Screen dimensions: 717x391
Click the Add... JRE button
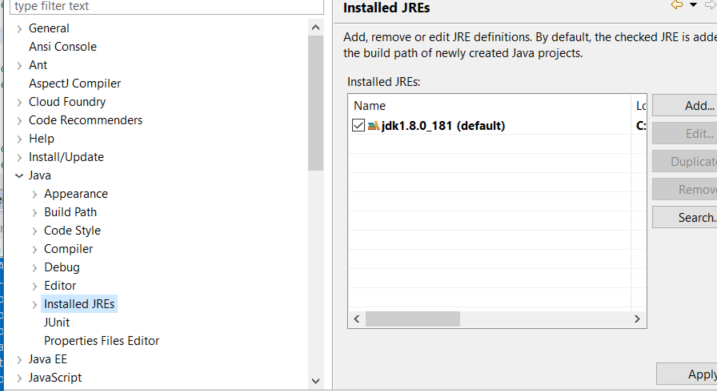point(685,106)
